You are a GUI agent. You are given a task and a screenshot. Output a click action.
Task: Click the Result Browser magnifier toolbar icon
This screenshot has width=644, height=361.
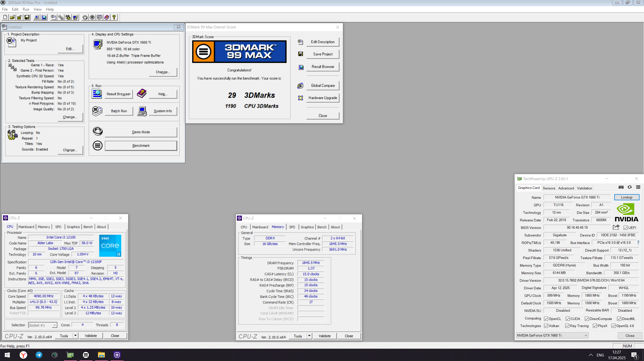[44, 17]
